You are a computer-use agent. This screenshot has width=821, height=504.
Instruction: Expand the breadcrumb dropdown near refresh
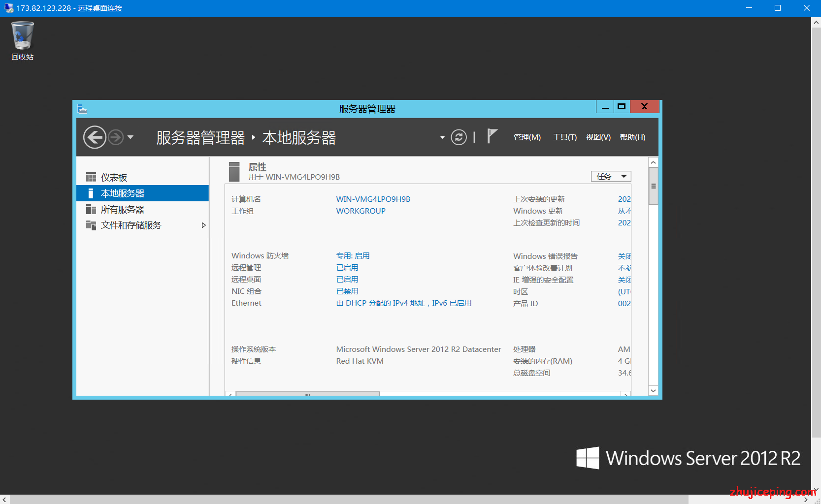pos(442,137)
